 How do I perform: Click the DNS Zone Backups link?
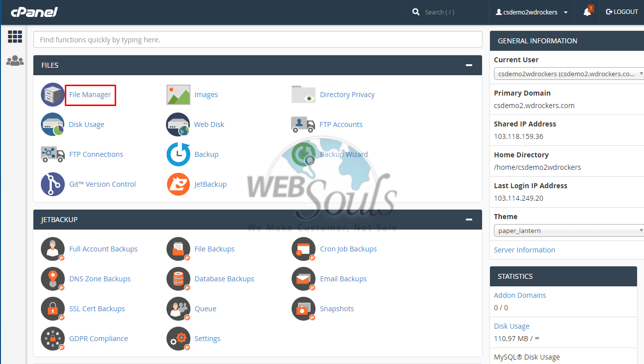pos(100,279)
